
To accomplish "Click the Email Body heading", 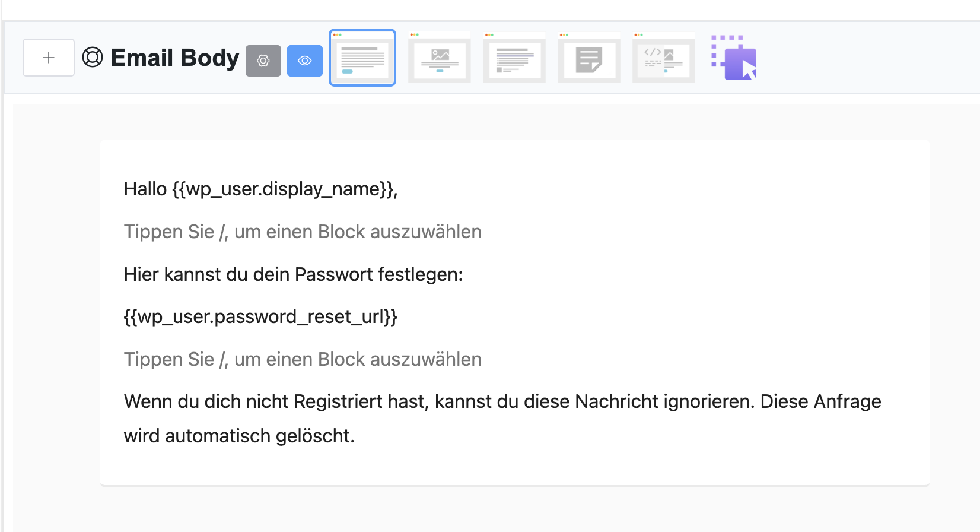I will click(x=174, y=58).
